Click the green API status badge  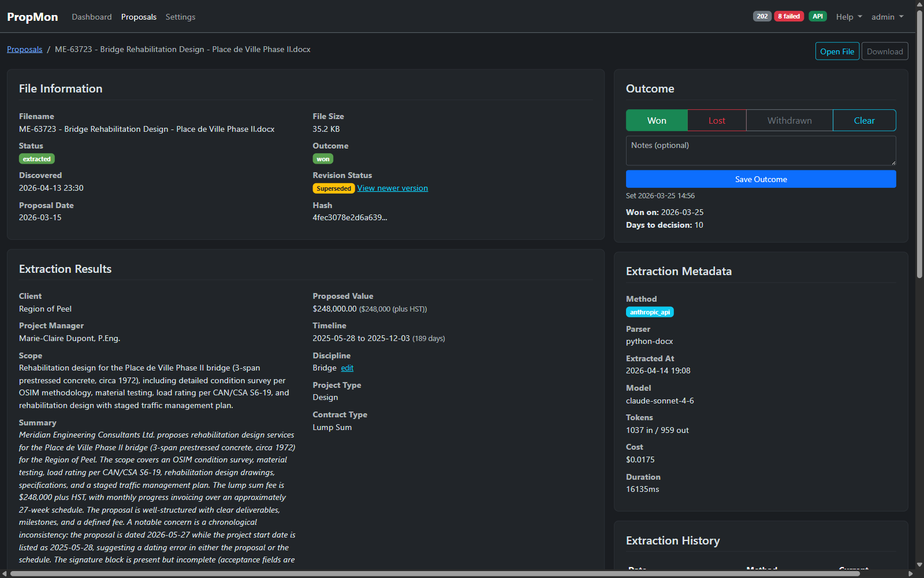click(x=818, y=16)
